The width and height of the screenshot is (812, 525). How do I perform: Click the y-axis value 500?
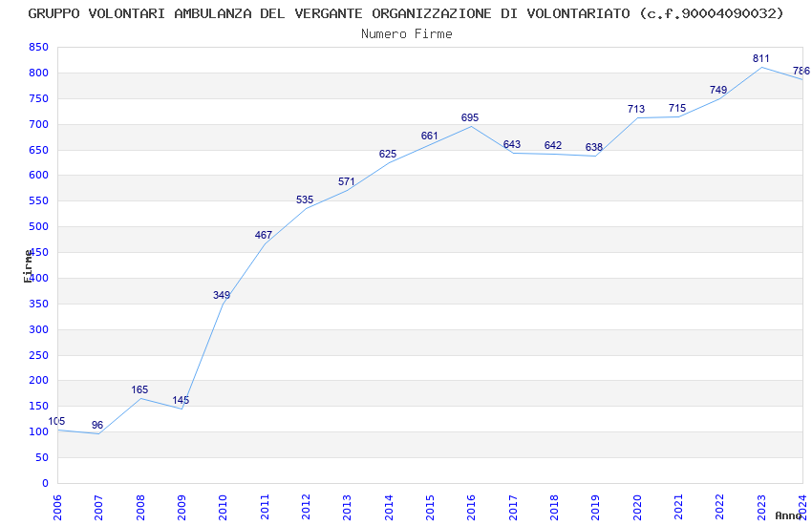point(39,226)
